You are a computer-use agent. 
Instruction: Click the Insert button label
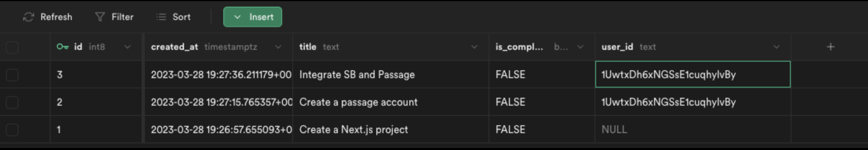coord(261,17)
